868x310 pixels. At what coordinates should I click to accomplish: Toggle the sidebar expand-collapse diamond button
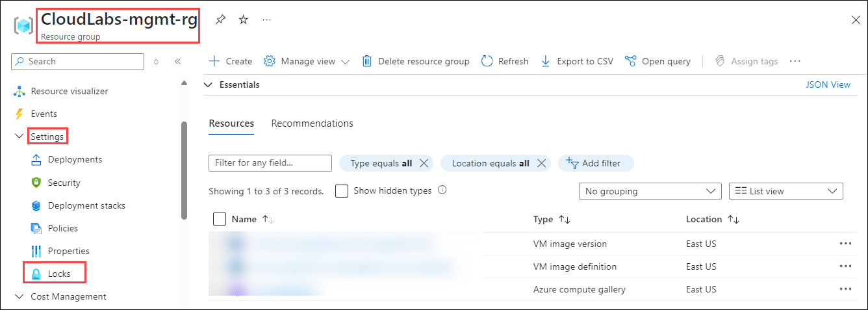point(156,62)
